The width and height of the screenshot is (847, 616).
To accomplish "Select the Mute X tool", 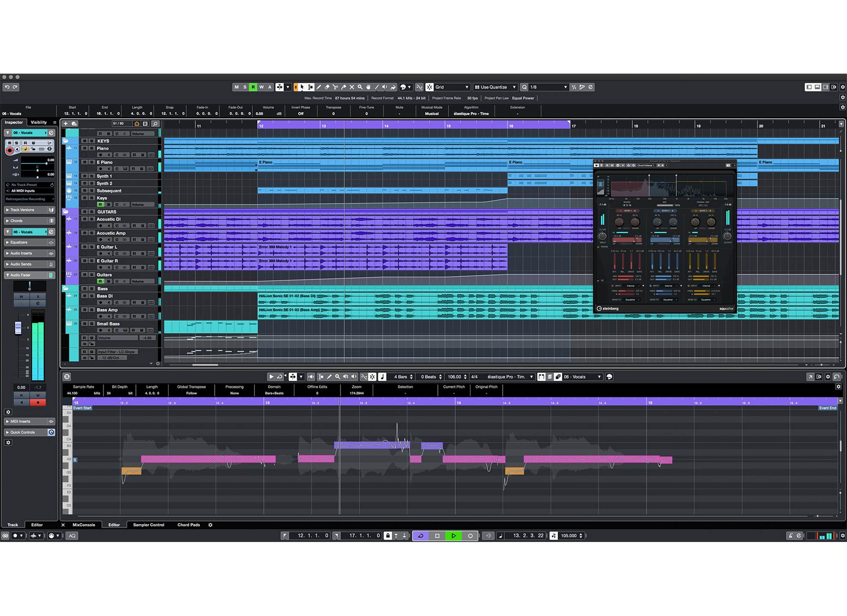I will (x=352, y=87).
